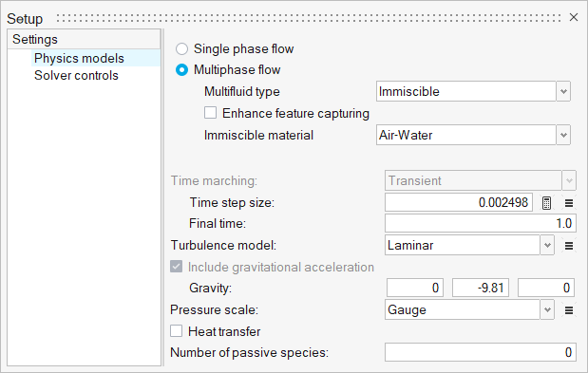The width and height of the screenshot is (588, 373).
Task: Click the Time step size value field
Action: [459, 202]
